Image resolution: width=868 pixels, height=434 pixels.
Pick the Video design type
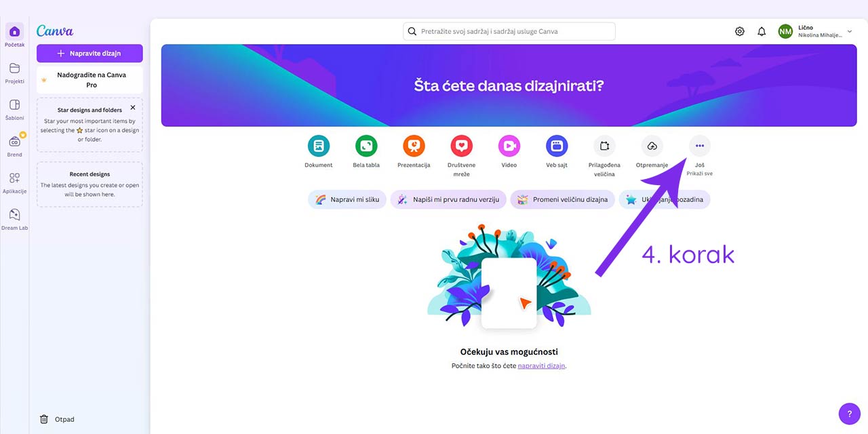(509, 144)
